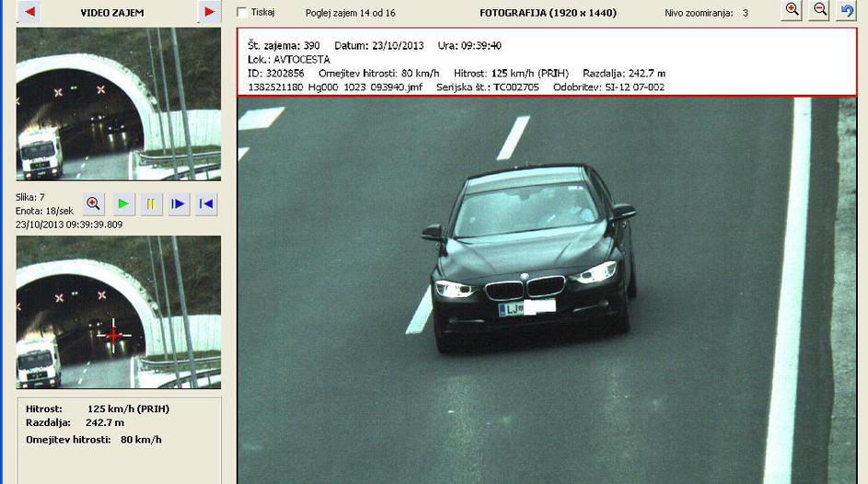
Task: Step forward one video frame
Action: point(179,203)
